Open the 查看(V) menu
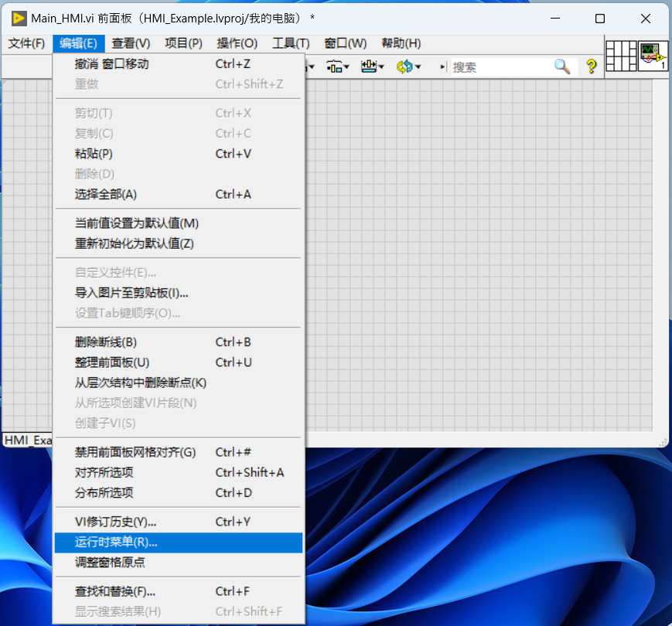This screenshot has height=626, width=672. coord(131,43)
